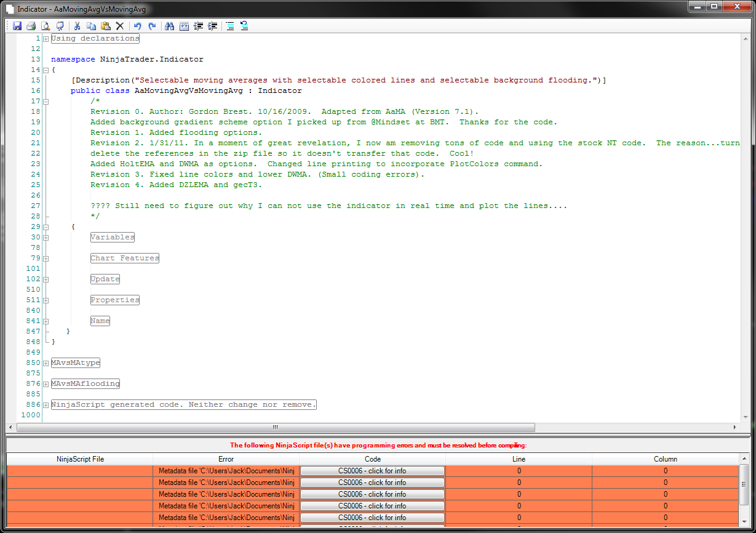Minimize the Indicator editor window
Viewport: 756px width, 533px height.
[697, 6]
